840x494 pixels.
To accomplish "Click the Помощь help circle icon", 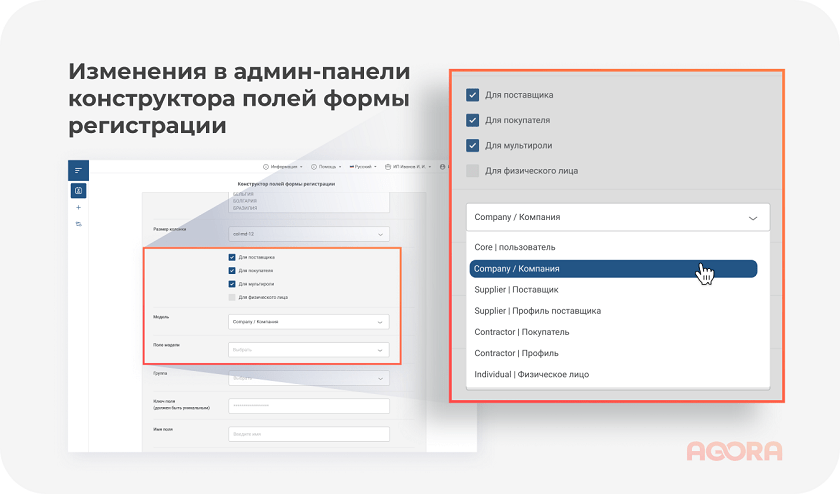I will (x=314, y=167).
